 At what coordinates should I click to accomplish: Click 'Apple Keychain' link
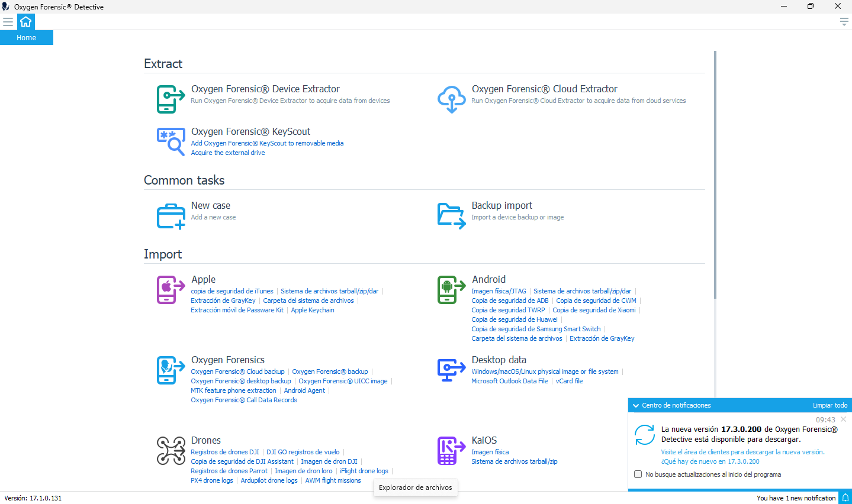point(313,310)
